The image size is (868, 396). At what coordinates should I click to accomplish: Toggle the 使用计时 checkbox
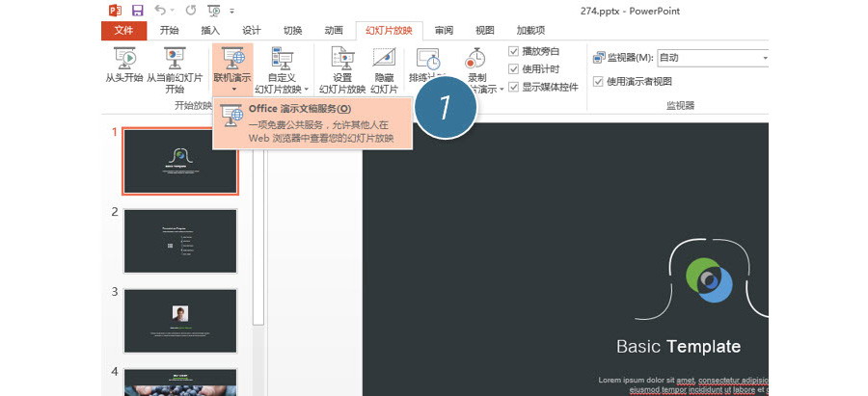point(514,69)
